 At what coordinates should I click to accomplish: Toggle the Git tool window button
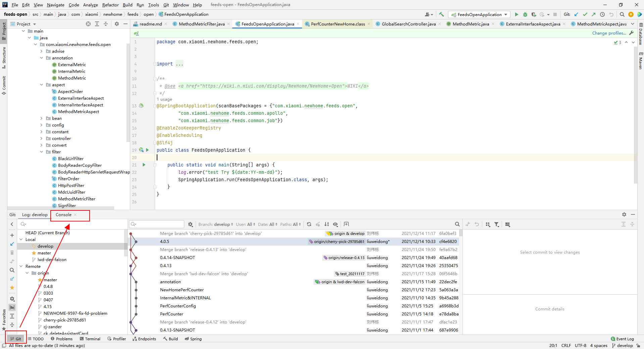pos(16,339)
